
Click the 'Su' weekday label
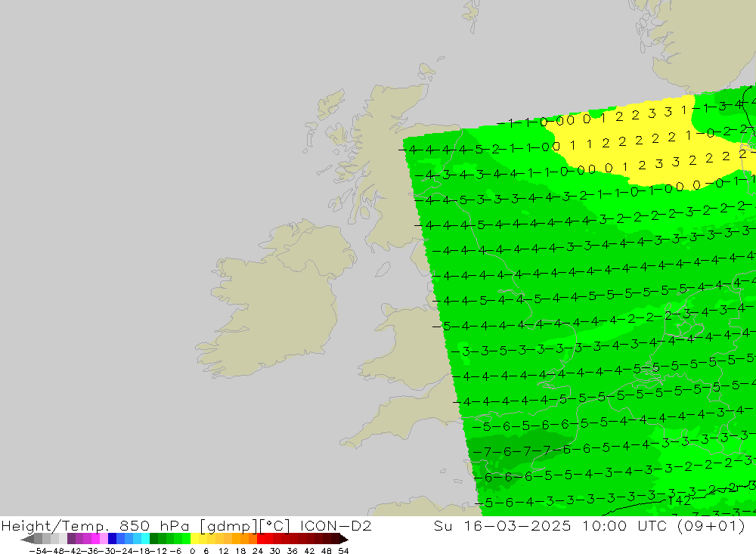pos(442,525)
